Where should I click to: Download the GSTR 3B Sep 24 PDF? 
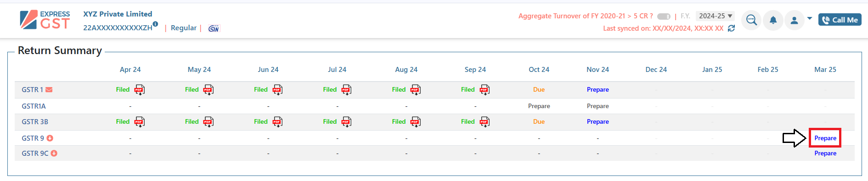pyautogui.click(x=485, y=122)
